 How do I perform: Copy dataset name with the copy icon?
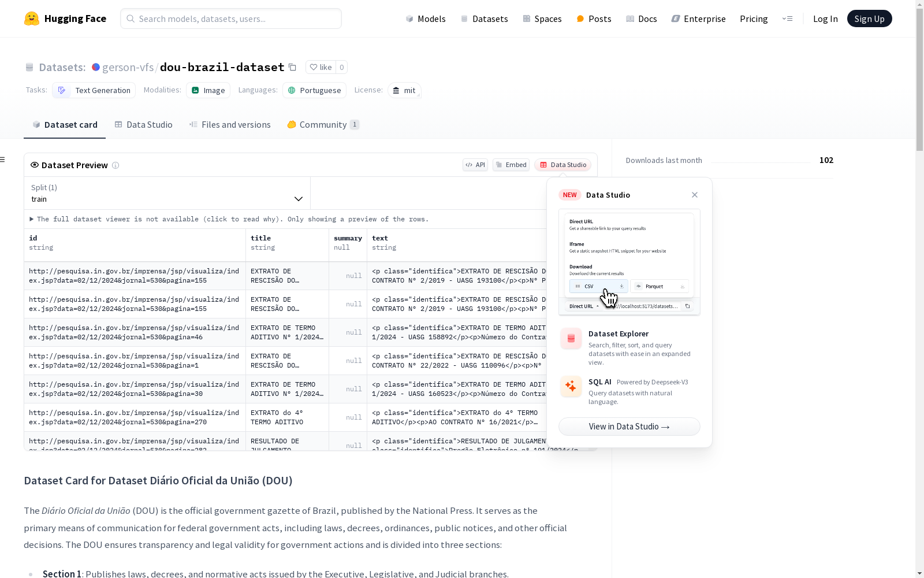pos(292,67)
